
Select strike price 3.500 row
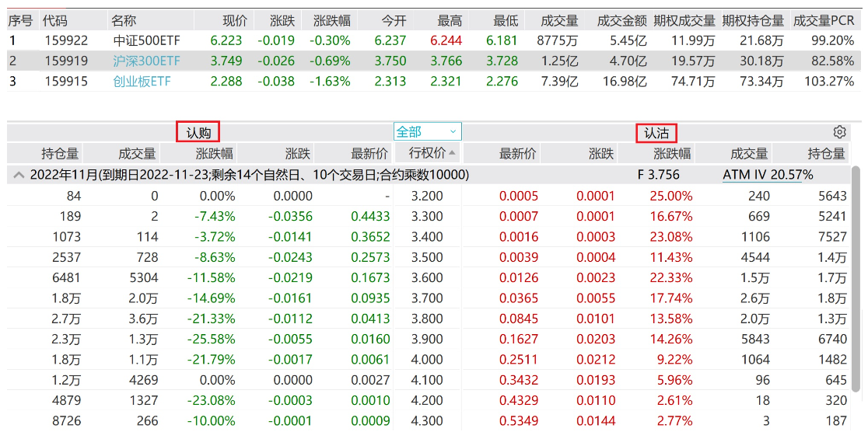[427, 257]
